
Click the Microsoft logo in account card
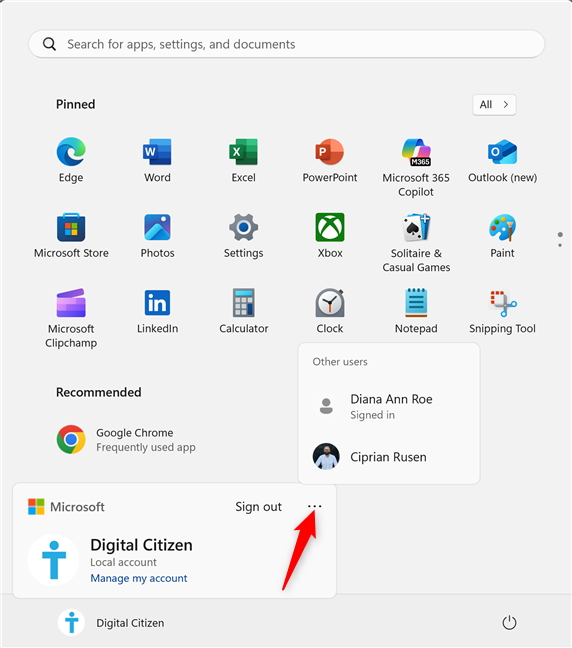click(36, 507)
